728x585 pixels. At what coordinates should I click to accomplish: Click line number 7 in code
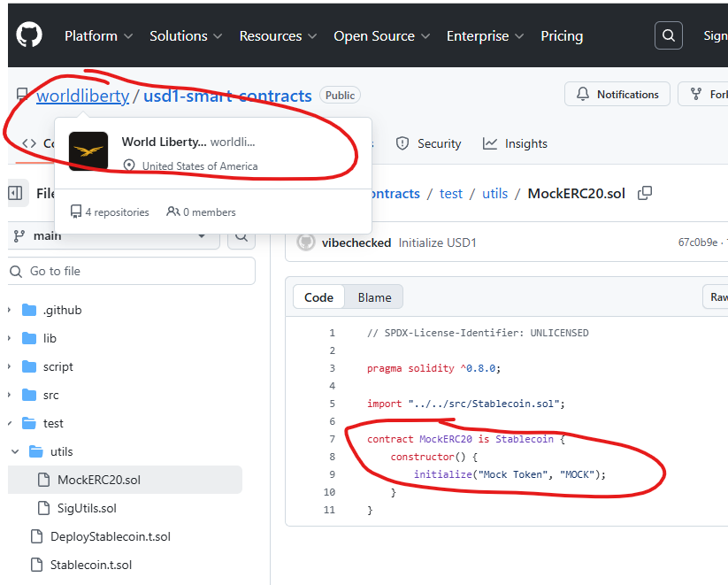(x=332, y=439)
